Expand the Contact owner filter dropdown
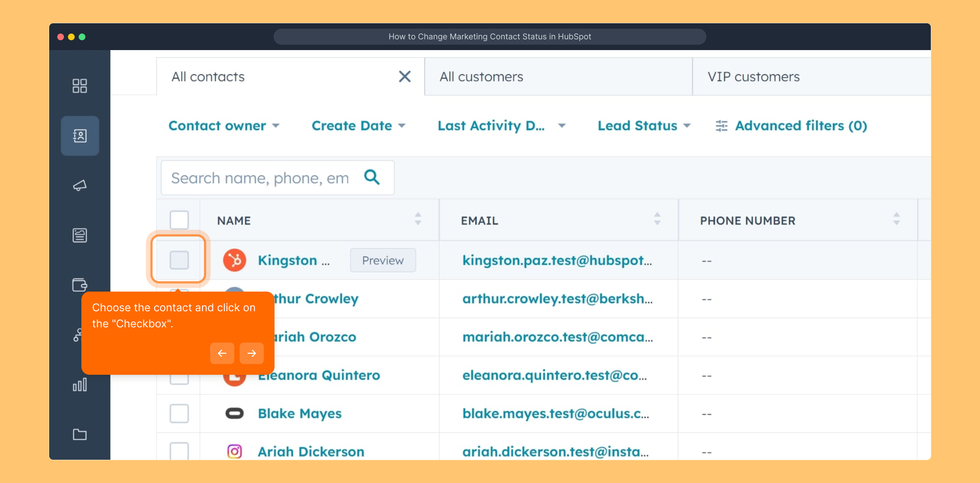The image size is (980, 483). click(x=224, y=126)
